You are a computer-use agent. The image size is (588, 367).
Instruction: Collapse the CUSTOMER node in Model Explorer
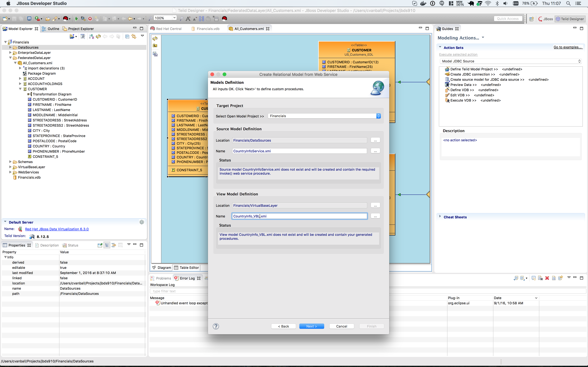[20, 89]
